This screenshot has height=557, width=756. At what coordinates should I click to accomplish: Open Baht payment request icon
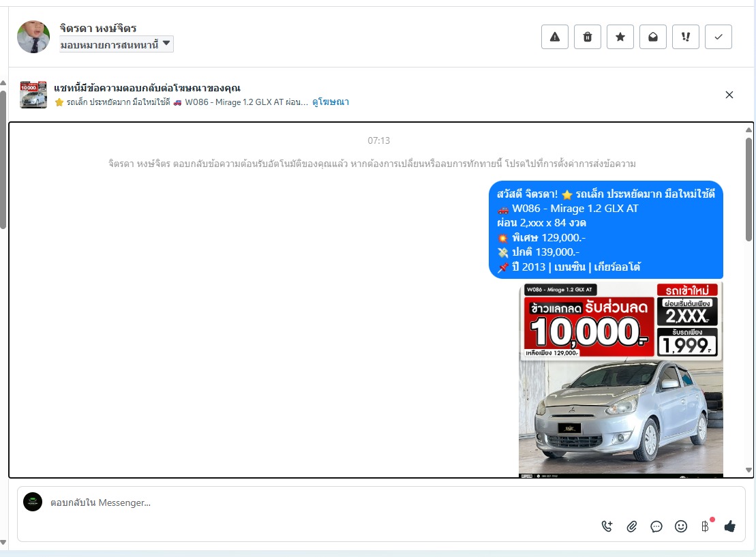tap(706, 526)
